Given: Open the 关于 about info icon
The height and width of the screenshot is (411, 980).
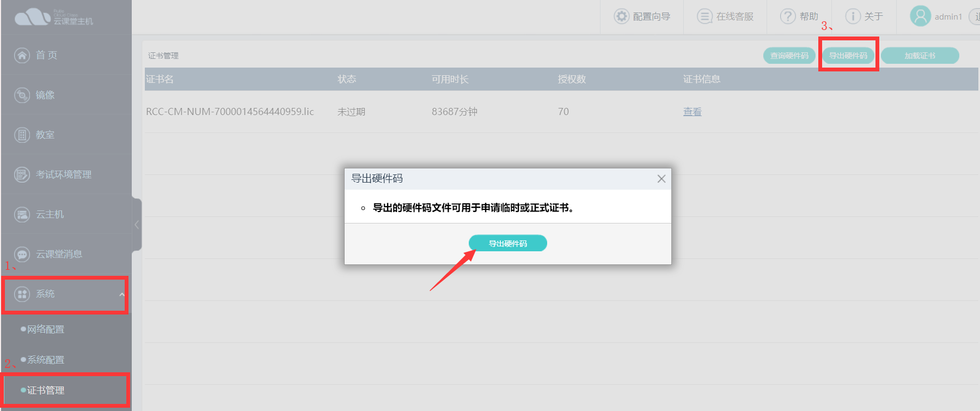Looking at the screenshot, I should (853, 16).
